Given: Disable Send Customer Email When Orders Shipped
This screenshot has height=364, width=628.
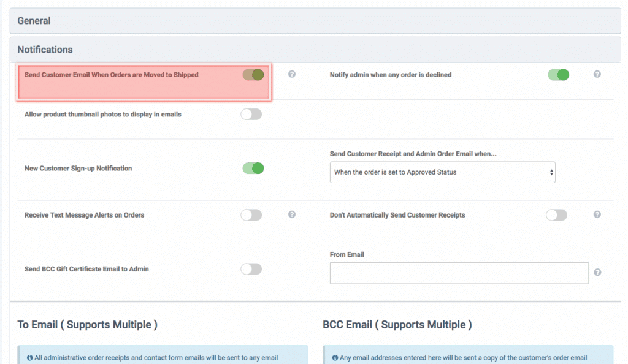Looking at the screenshot, I should pos(253,75).
